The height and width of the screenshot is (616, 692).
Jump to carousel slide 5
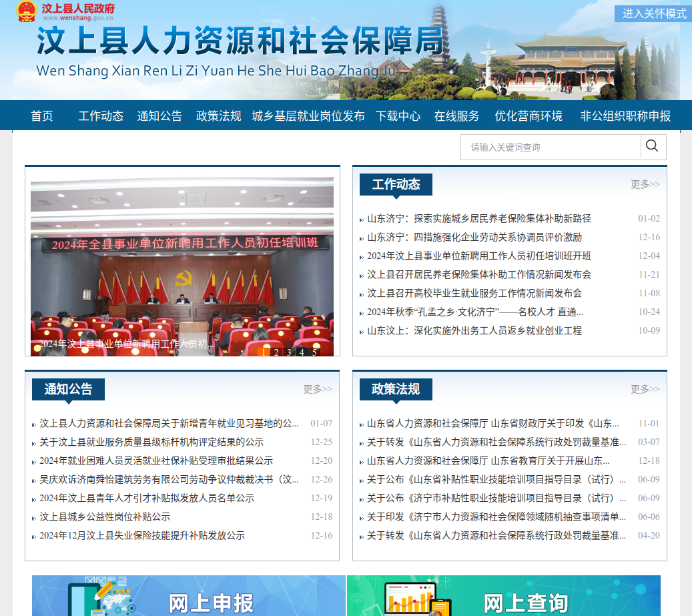coord(314,352)
